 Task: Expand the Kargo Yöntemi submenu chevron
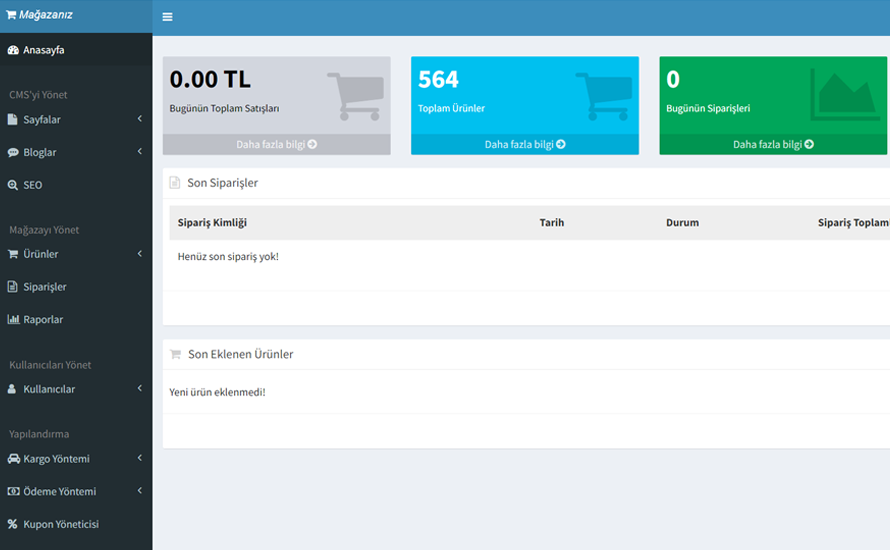[140, 458]
